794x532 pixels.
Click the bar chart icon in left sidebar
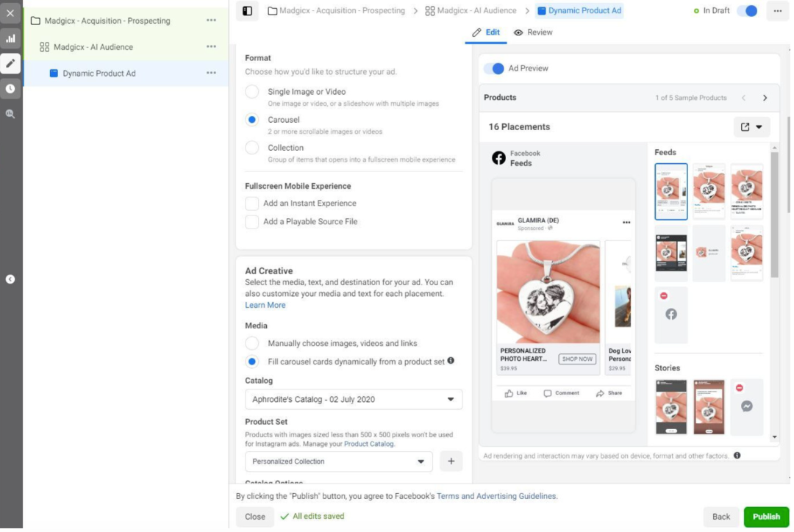click(10, 38)
